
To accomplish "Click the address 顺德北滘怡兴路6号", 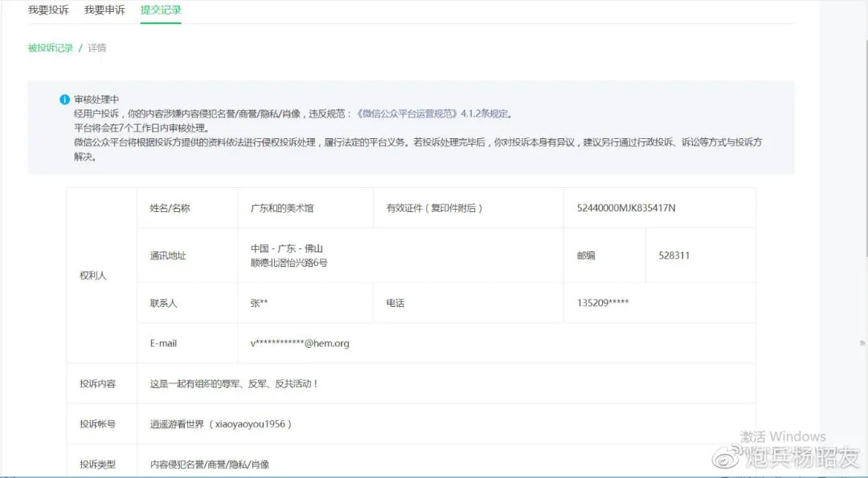I will 289,263.
